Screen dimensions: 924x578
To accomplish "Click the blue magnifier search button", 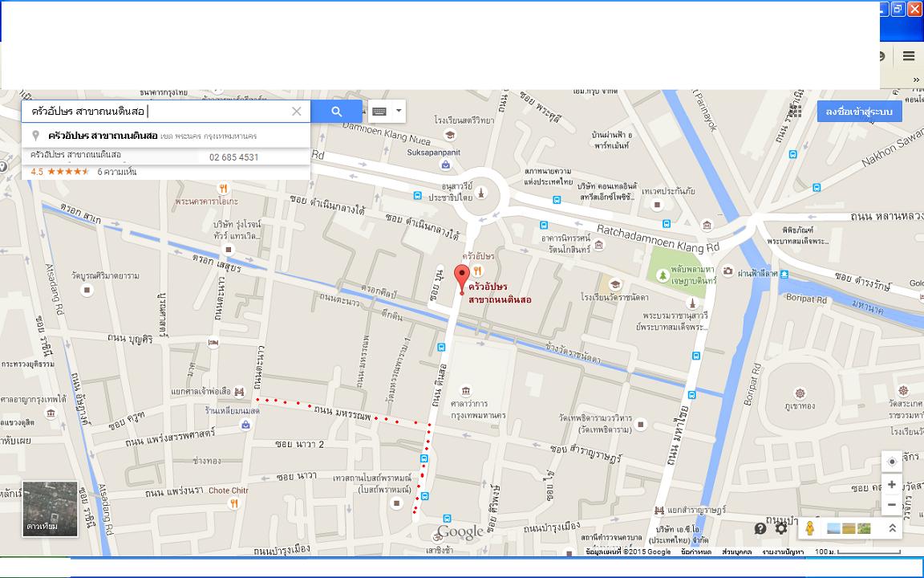I will point(337,112).
